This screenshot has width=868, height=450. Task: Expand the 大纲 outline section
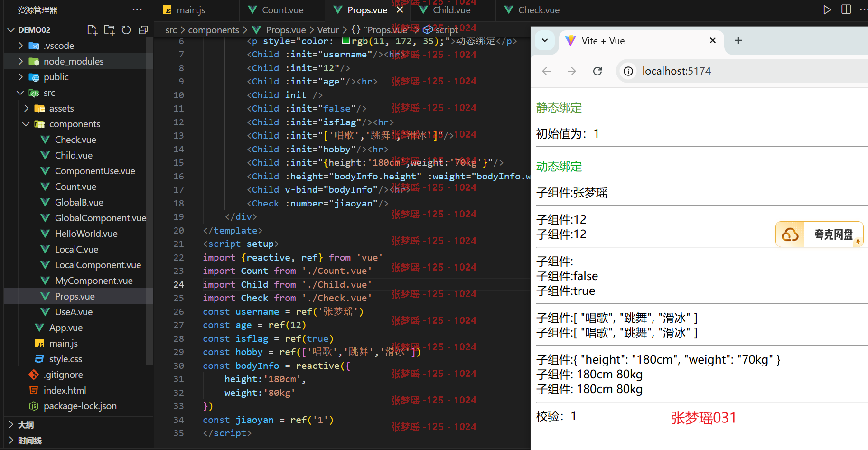pos(11,425)
